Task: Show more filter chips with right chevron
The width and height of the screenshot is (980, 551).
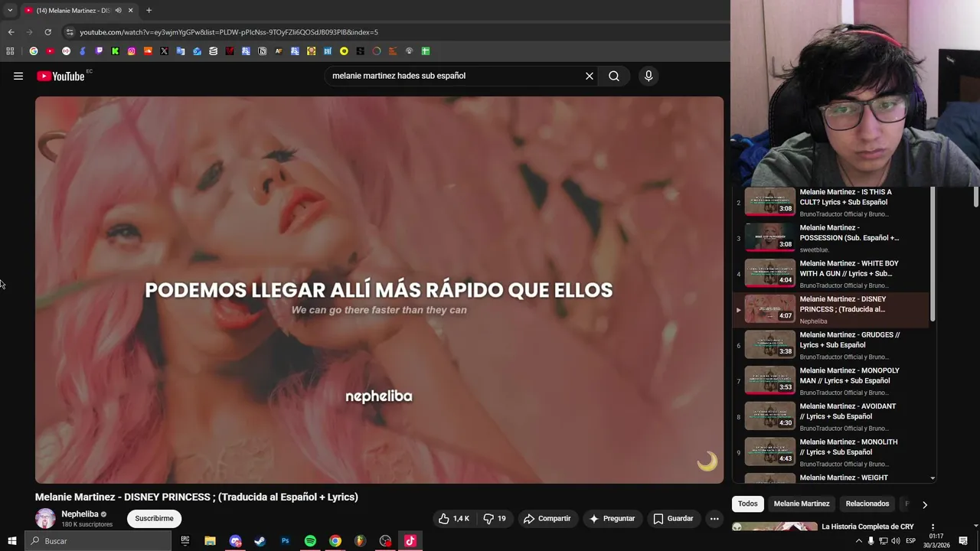Action: (x=924, y=504)
